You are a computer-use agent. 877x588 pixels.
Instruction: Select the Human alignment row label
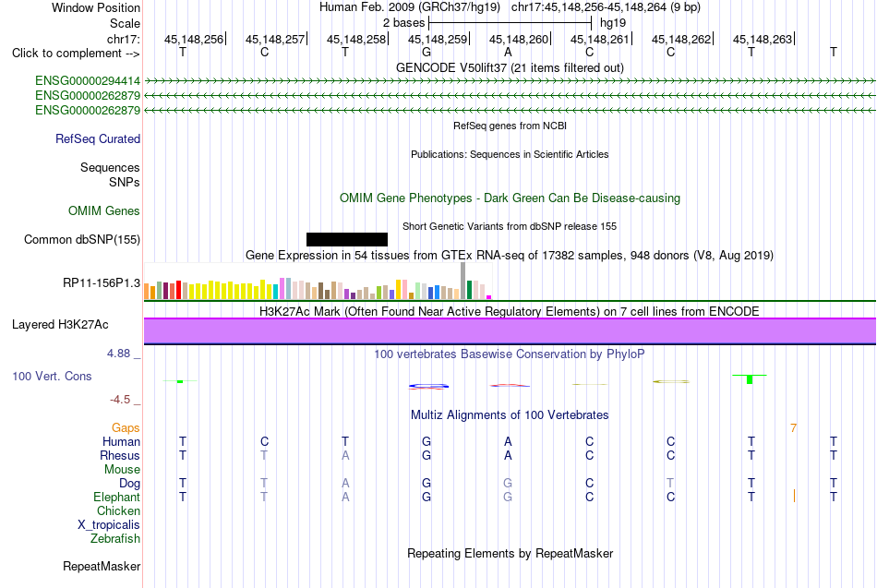click(x=121, y=442)
